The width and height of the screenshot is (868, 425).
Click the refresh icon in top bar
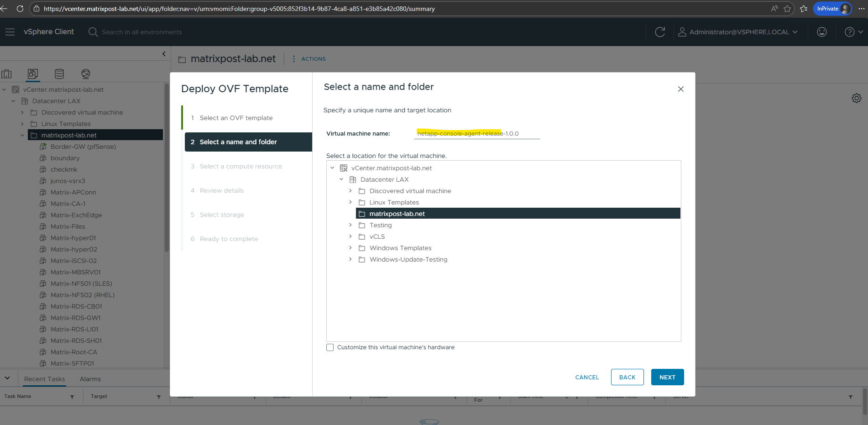660,32
